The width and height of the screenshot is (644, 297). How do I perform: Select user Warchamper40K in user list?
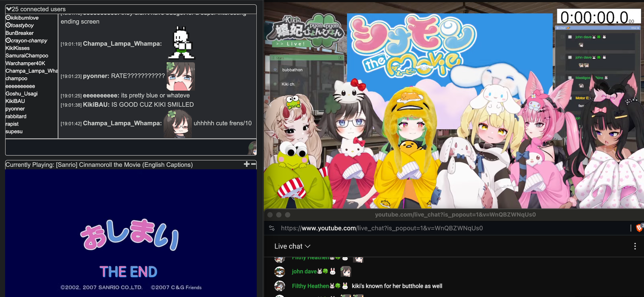point(25,63)
